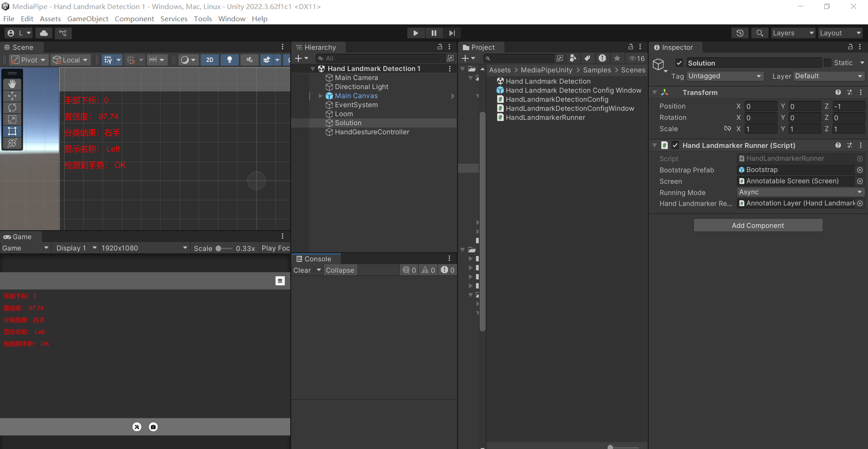Select the Loom object
Screen dimensions: 868x449
click(x=344, y=114)
